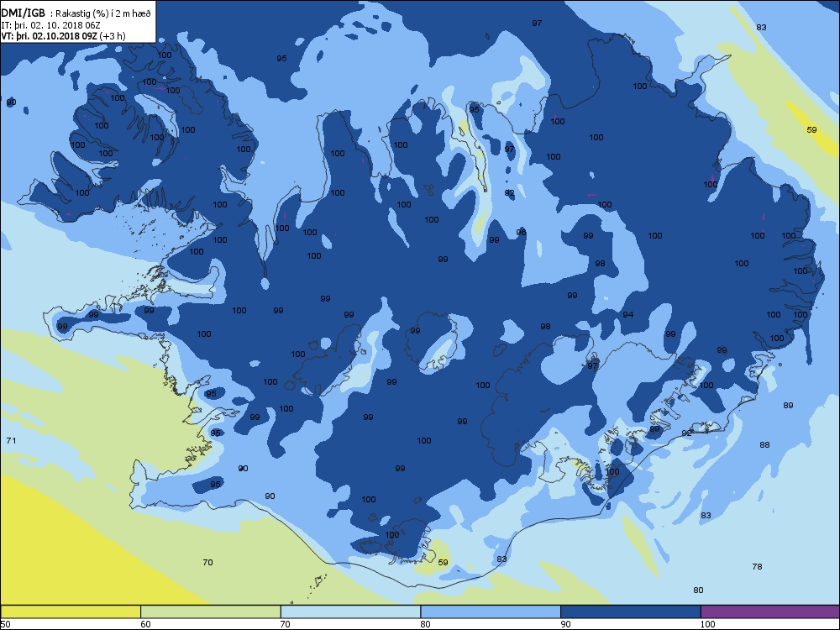Select the legend scale label 90
840x630 pixels.
click(x=565, y=624)
